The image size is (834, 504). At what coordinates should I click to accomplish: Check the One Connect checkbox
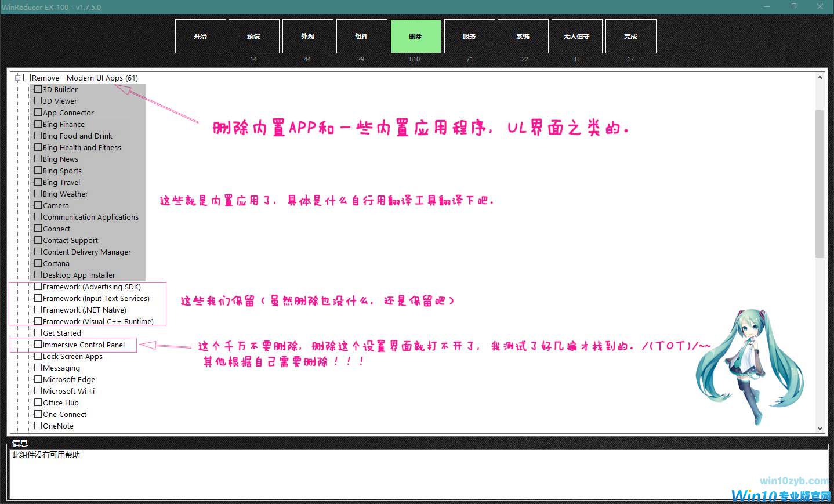[x=38, y=414]
